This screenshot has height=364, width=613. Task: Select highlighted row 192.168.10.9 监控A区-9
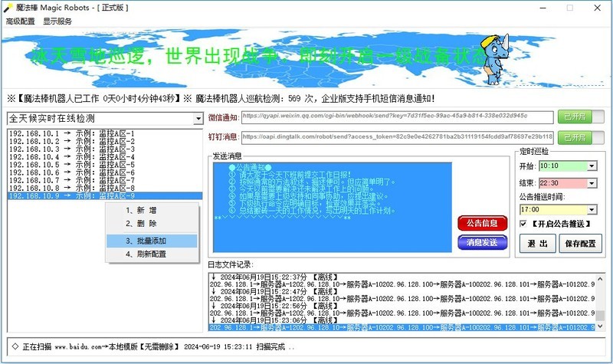pos(105,196)
